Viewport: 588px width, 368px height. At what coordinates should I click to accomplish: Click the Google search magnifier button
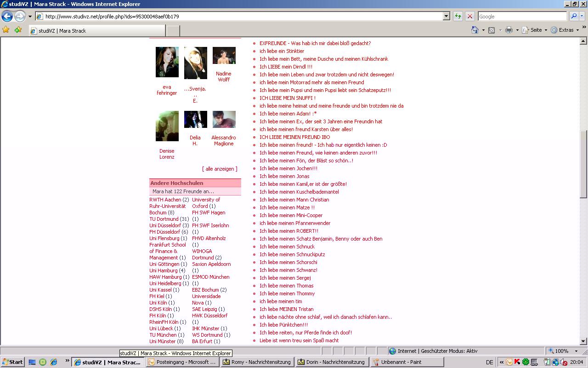[x=574, y=17]
